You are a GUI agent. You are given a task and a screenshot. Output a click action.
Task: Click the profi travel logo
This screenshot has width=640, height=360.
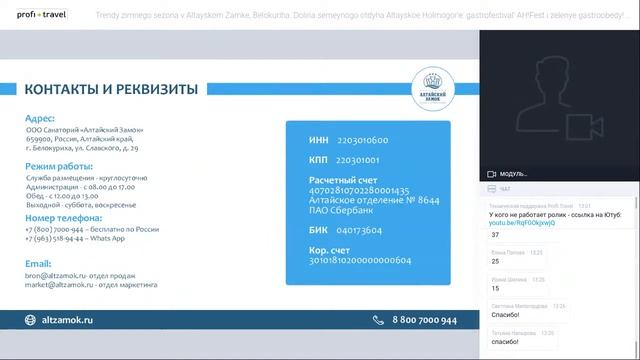pyautogui.click(x=41, y=15)
